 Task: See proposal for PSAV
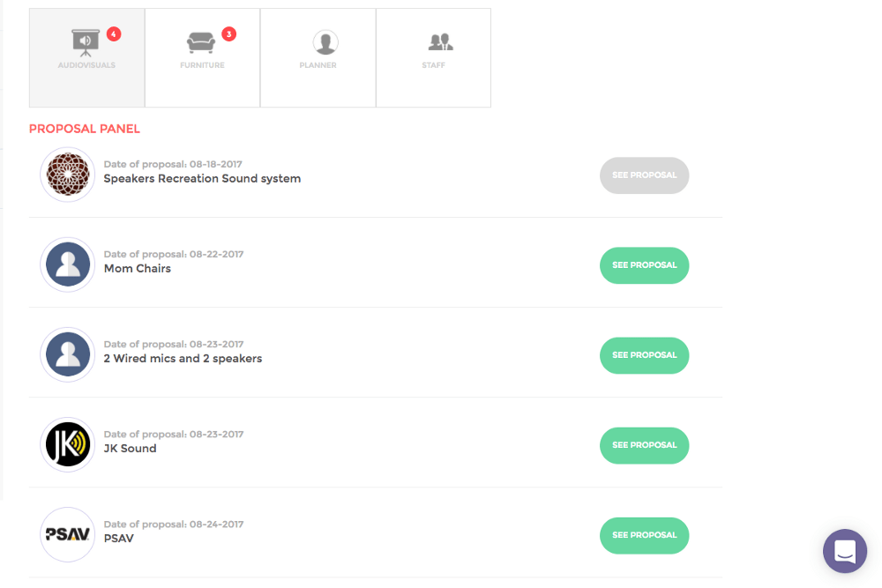(x=644, y=535)
